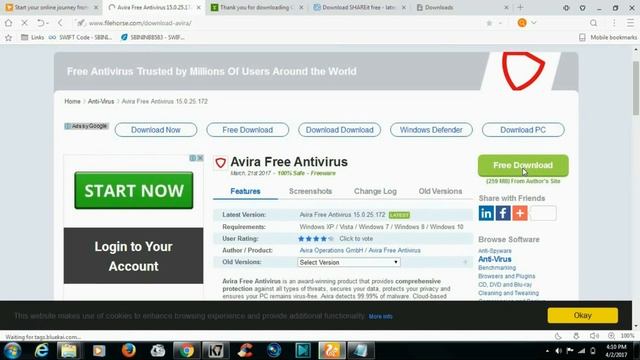The width and height of the screenshot is (640, 360).
Task: Open the More info cookies link
Action: (x=380, y=316)
